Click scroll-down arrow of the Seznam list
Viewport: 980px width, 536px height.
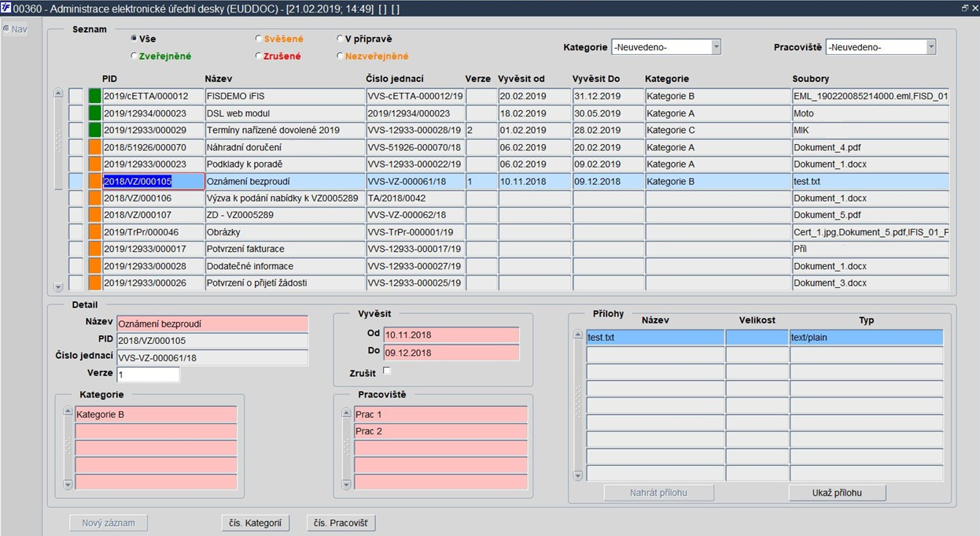(58, 287)
